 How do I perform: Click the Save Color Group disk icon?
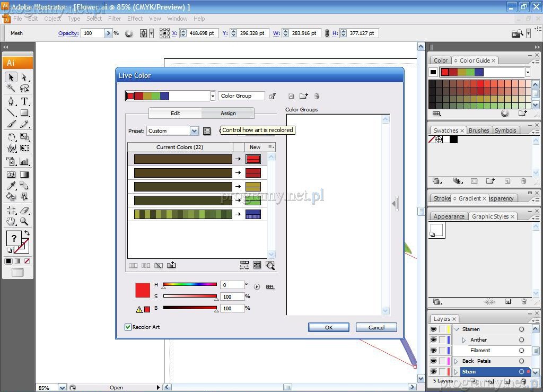point(291,96)
